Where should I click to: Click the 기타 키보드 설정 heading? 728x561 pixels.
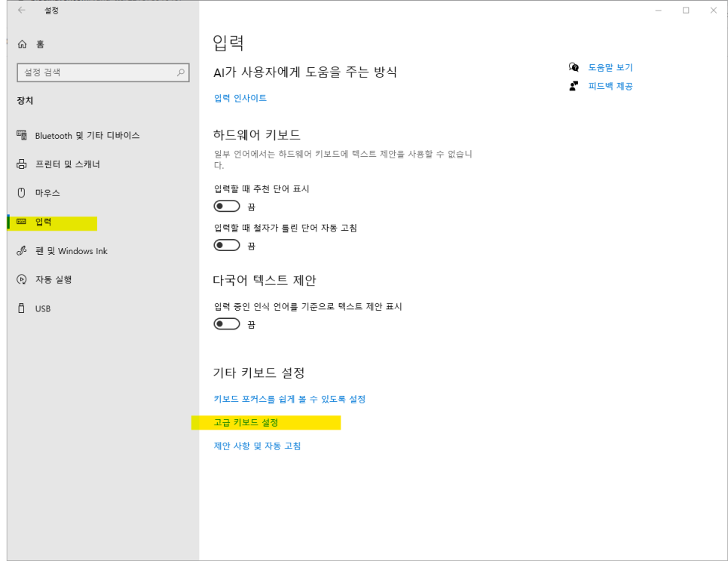click(x=258, y=372)
